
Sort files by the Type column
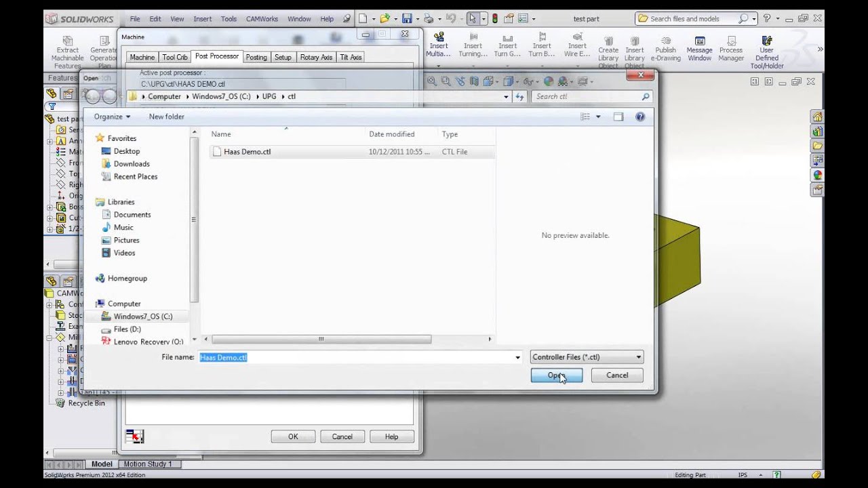tap(450, 134)
